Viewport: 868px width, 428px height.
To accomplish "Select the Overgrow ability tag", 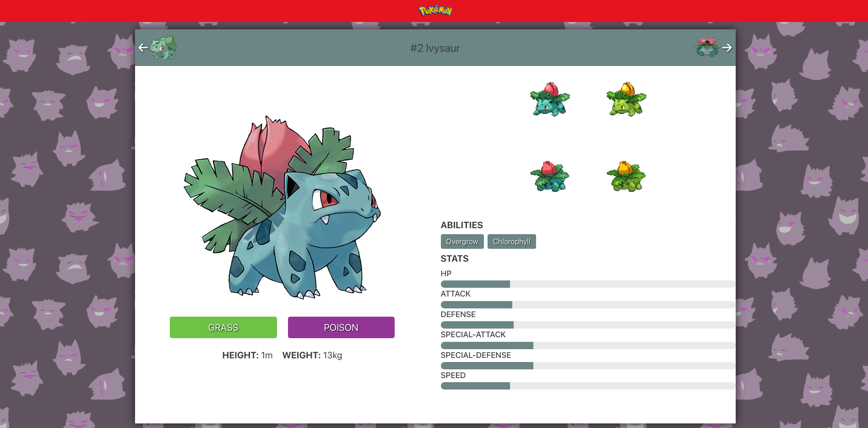I will 462,241.
